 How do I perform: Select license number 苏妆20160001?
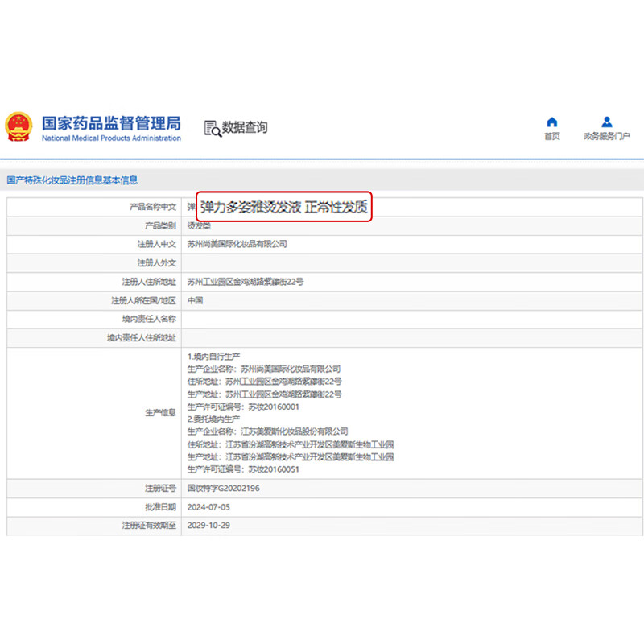coord(273,407)
